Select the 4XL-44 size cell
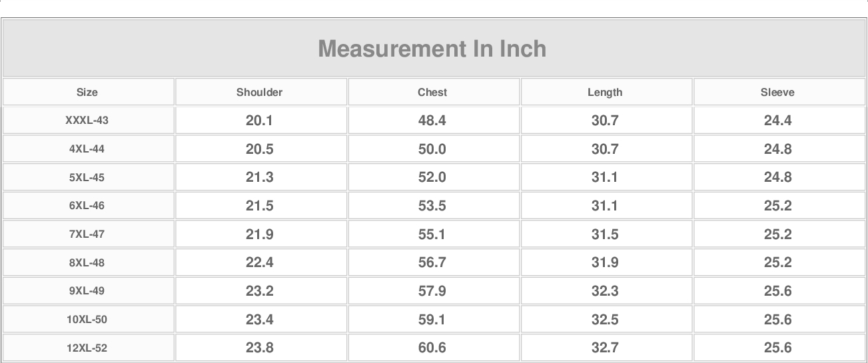Image resolution: width=868 pixels, height=363 pixels. pyautogui.click(x=87, y=149)
